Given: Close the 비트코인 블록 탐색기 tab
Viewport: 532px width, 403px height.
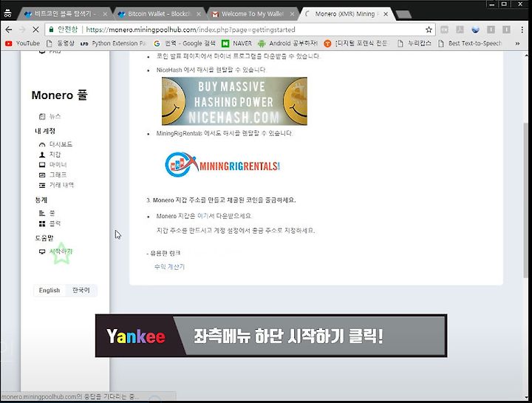Looking at the screenshot, I should [105, 14].
